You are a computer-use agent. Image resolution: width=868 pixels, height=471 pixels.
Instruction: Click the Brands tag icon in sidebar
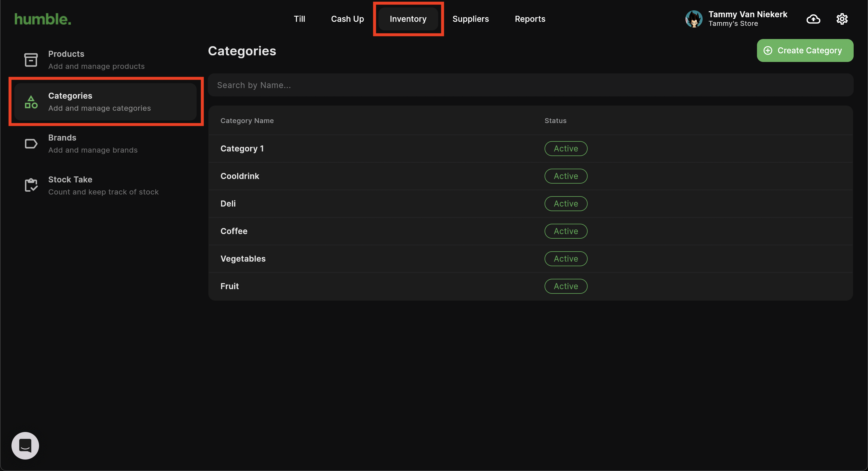tap(31, 144)
